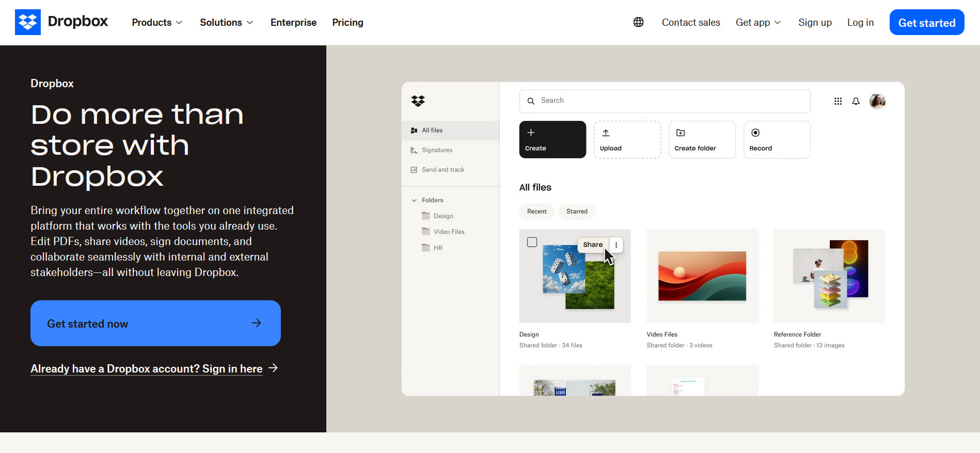This screenshot has width=980, height=453.
Task: Select All files in sidebar
Action: pyautogui.click(x=450, y=131)
